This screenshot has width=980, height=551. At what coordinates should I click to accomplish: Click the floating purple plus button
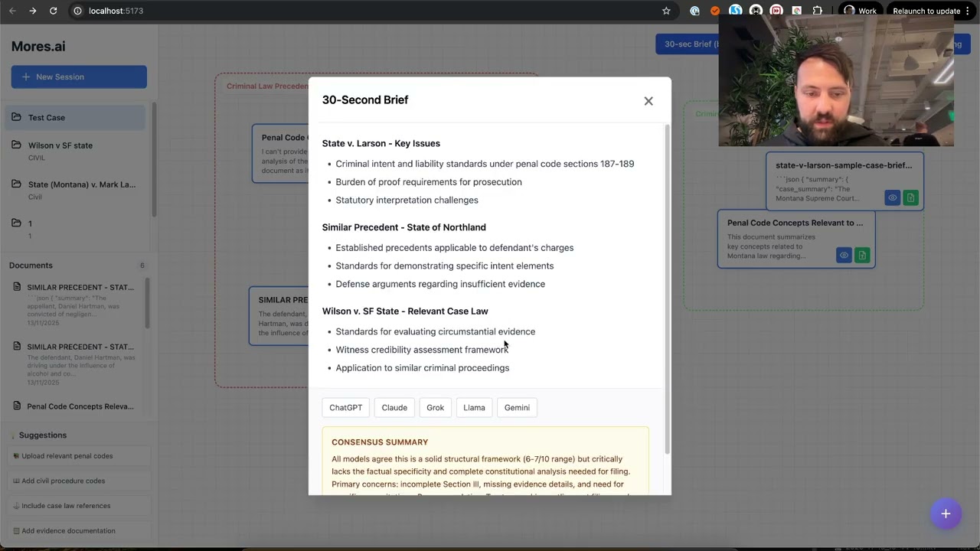(x=946, y=514)
